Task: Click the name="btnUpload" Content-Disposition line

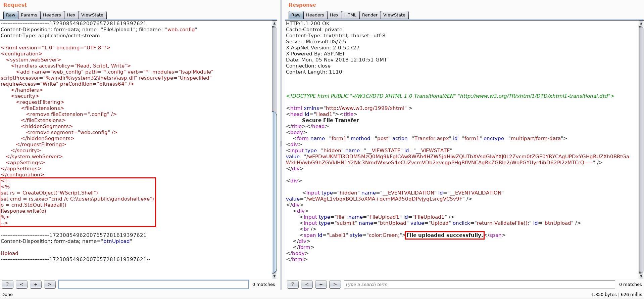Action: [x=66, y=241]
